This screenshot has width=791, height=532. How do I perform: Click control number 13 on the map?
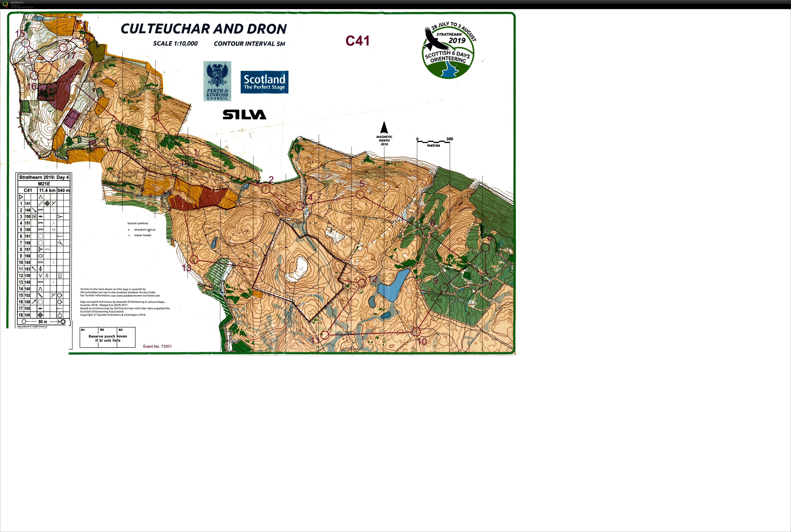point(187,268)
